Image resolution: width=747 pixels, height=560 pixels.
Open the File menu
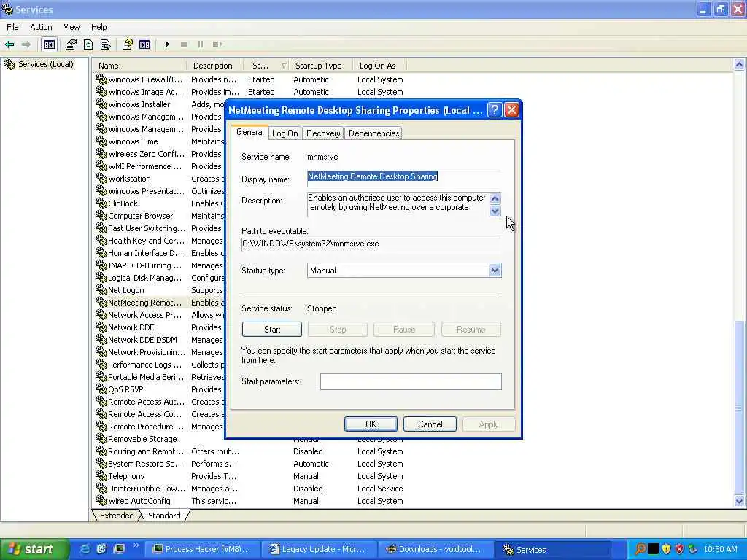(12, 27)
